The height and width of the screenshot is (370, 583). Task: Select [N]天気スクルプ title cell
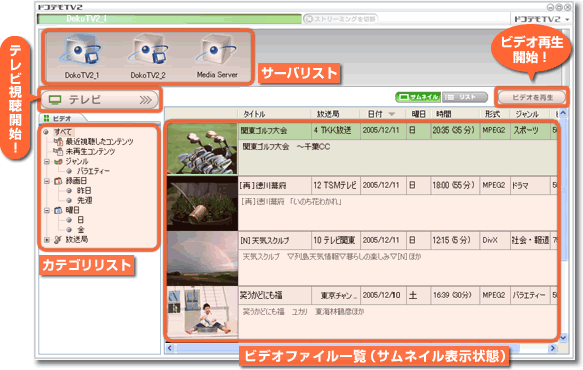[x=274, y=240]
